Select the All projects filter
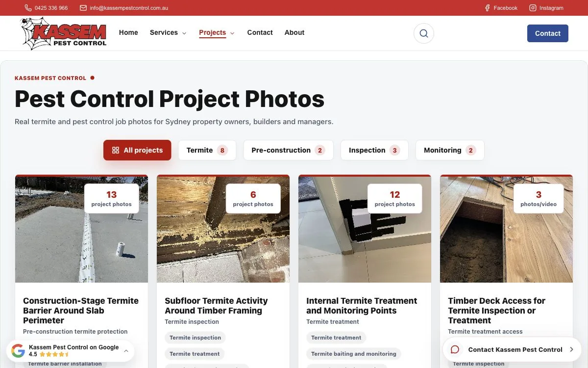This screenshot has width=588, height=368. click(x=137, y=150)
